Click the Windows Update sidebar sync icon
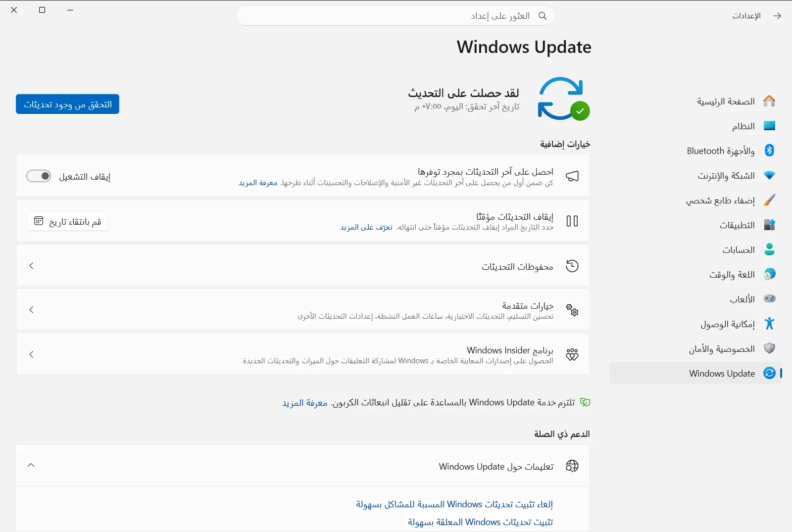This screenshot has width=792, height=532. [x=769, y=373]
